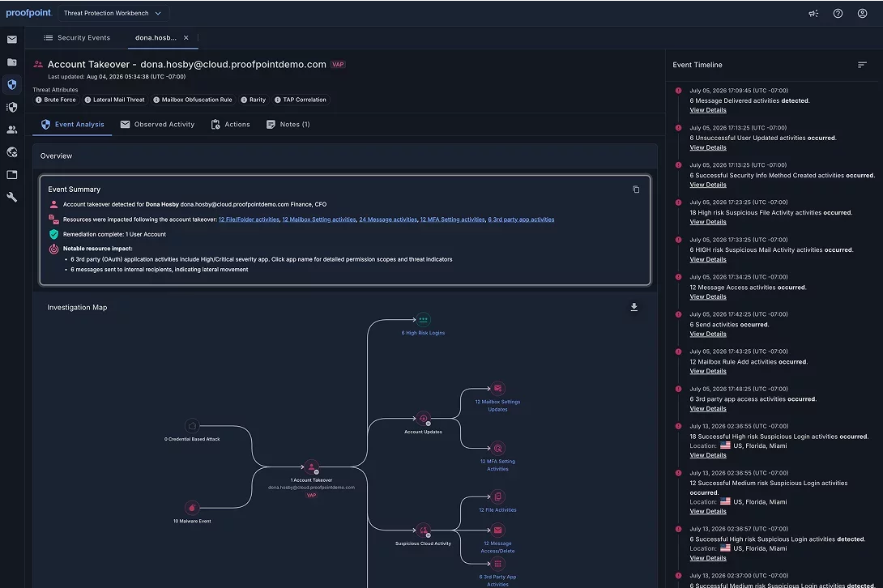Select the 0 Credential Based Attack node
This screenshot has height=588, width=883.
[192, 426]
